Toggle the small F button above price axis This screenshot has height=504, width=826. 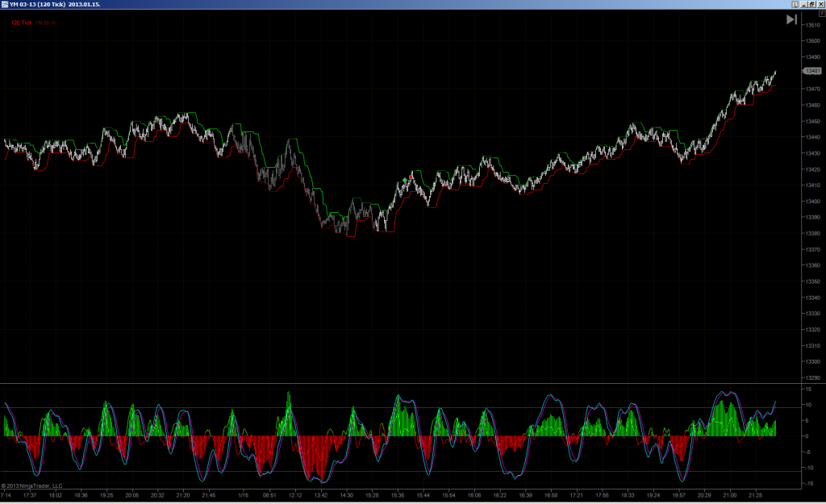(822, 13)
